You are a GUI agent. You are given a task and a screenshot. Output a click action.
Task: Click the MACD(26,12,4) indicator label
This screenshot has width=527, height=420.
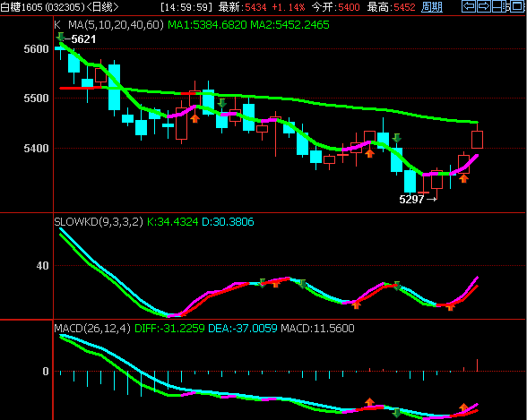[x=92, y=329]
